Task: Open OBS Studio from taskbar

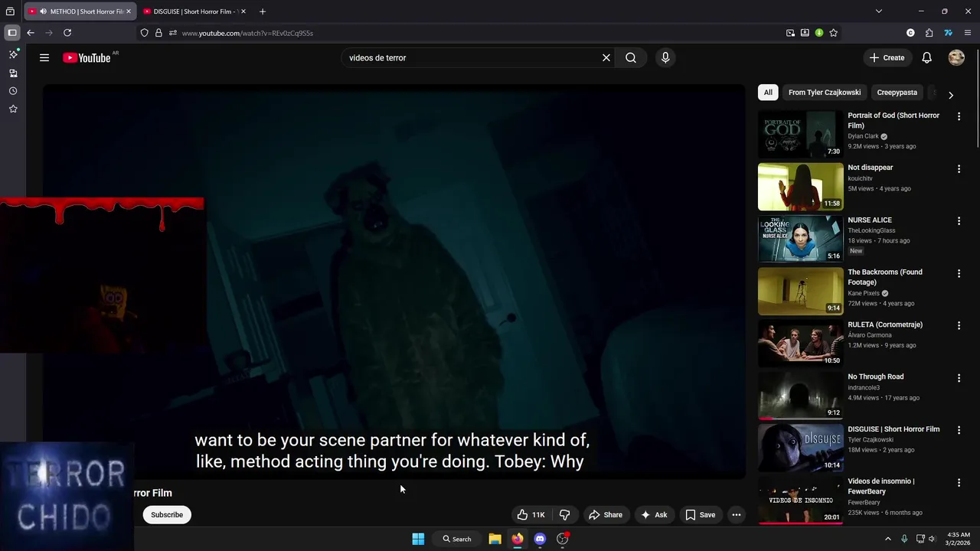Action: tap(563, 539)
